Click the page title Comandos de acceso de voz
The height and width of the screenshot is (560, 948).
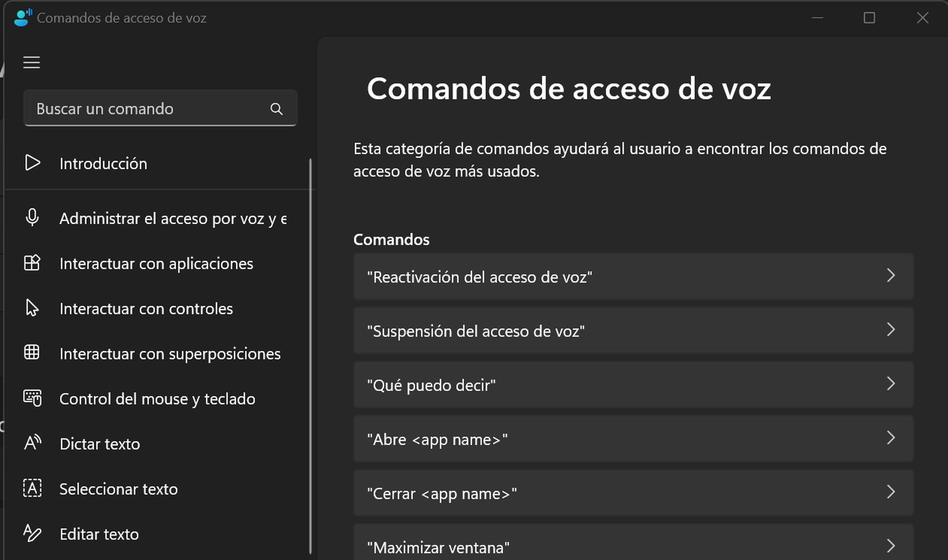point(569,89)
